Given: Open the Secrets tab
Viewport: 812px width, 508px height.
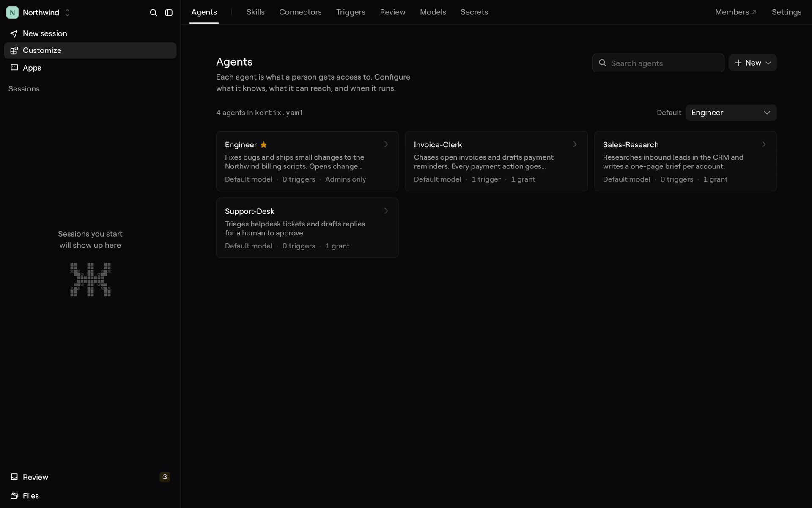Looking at the screenshot, I should pos(474,12).
